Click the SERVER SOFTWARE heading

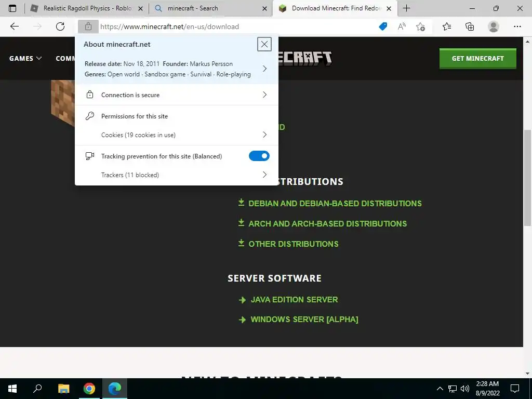(274, 278)
